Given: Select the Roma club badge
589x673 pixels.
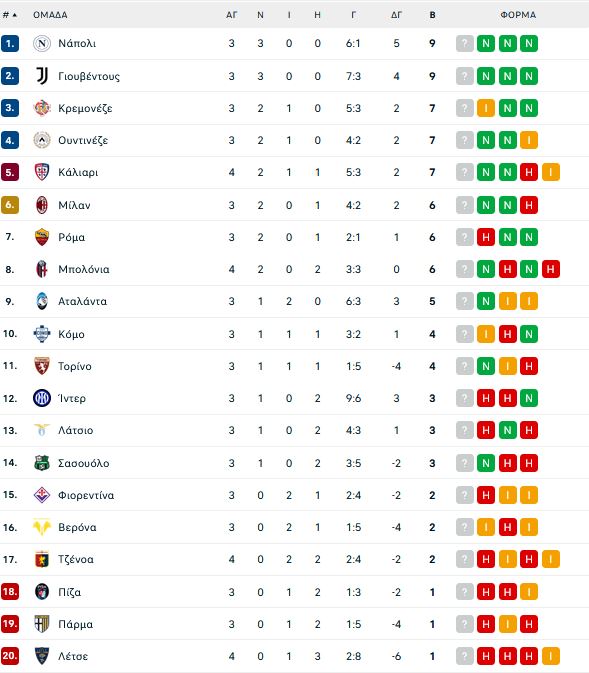Looking at the screenshot, I should [42, 237].
